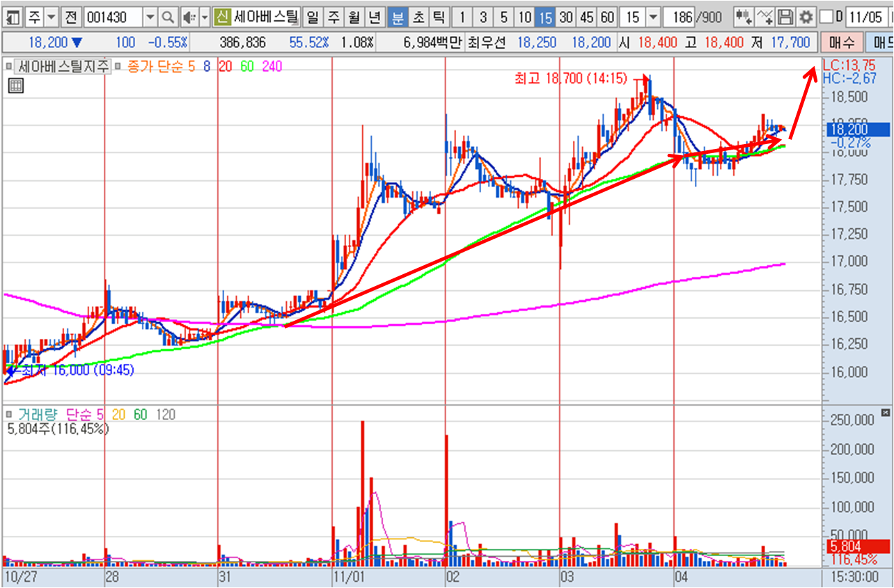Click the green 60 moving average label
Viewport: 894px width, 588px height.
click(x=247, y=67)
